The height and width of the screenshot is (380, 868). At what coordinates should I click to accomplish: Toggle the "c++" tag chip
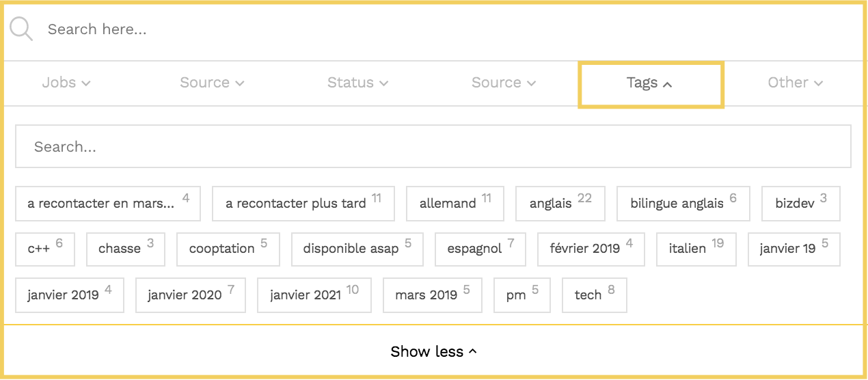(44, 249)
